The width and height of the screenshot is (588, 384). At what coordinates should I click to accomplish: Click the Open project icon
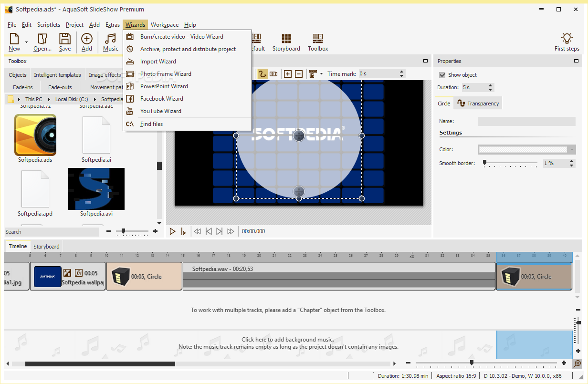coord(42,39)
